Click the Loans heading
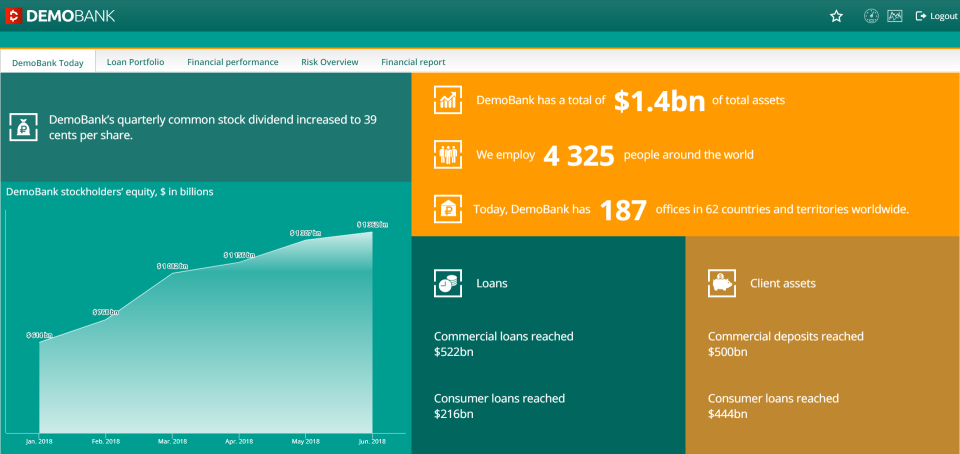The height and width of the screenshot is (454, 960). pos(492,283)
